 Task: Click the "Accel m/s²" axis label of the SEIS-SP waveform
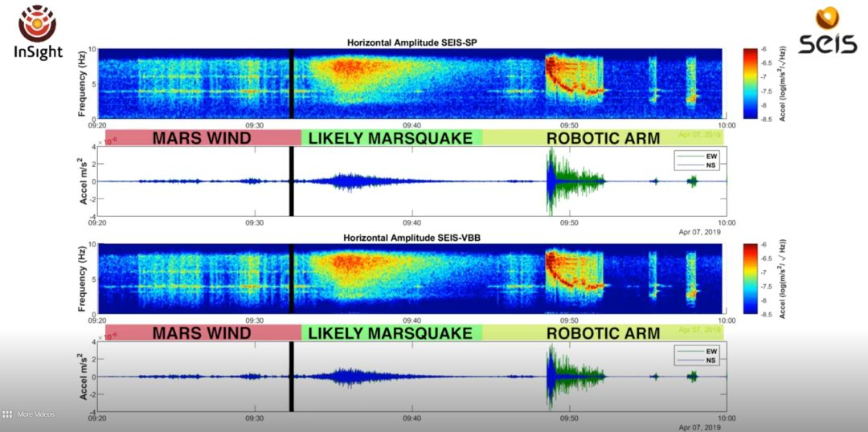click(x=83, y=181)
